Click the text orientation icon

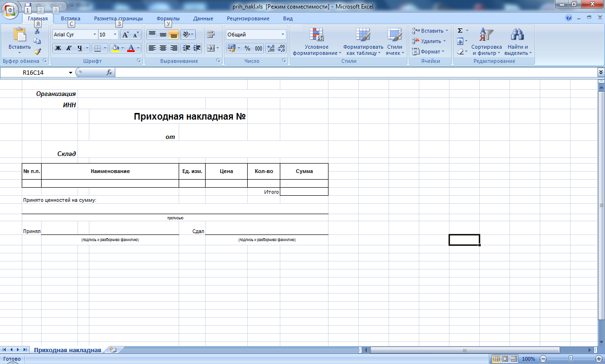(186, 34)
